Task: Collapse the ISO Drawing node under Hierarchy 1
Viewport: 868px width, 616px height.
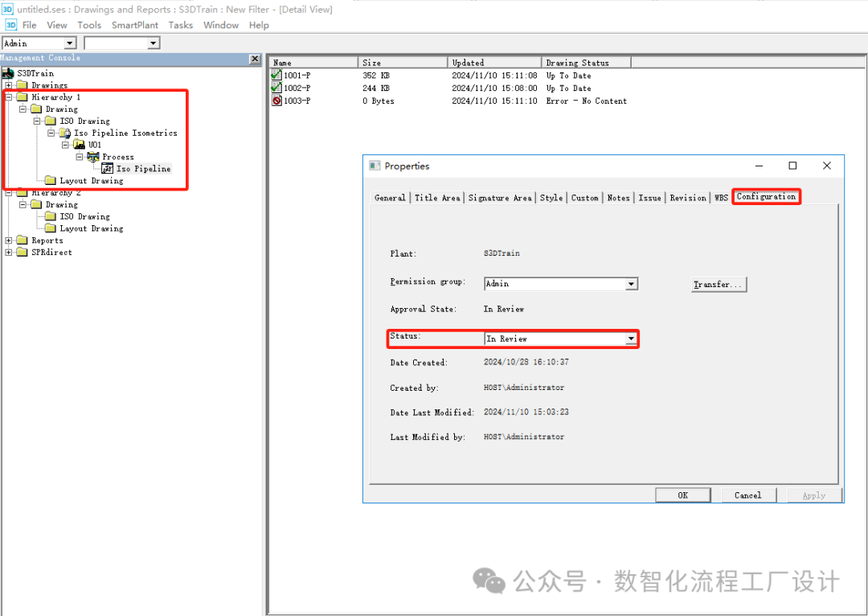Action: coord(37,121)
